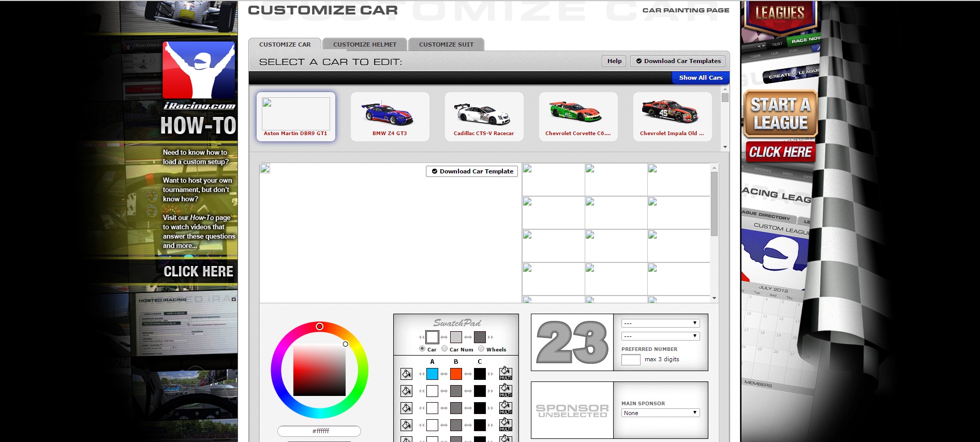Click the car list scroll up arrow
980x442 pixels.
725,89
